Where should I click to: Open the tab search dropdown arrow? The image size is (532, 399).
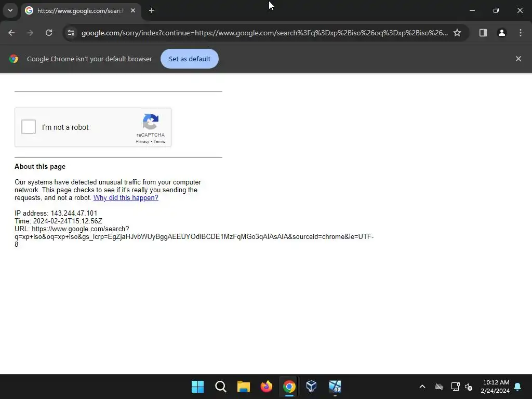10,10
